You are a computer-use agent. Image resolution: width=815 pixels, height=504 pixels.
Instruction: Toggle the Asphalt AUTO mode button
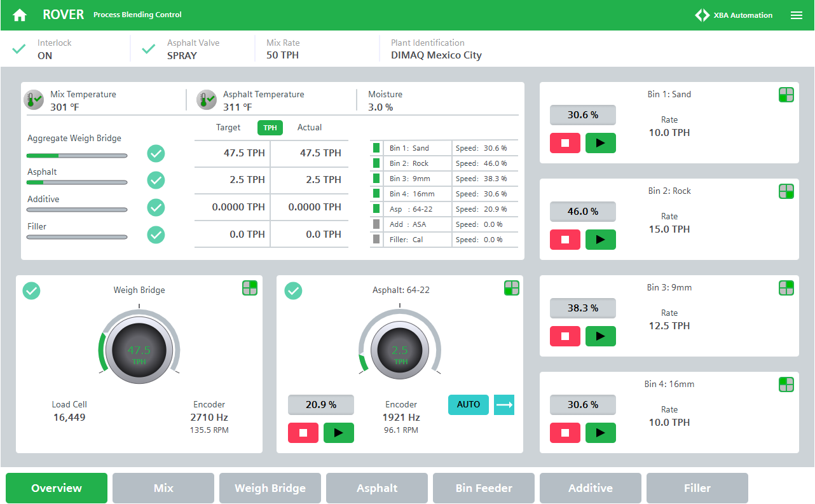tap(469, 405)
